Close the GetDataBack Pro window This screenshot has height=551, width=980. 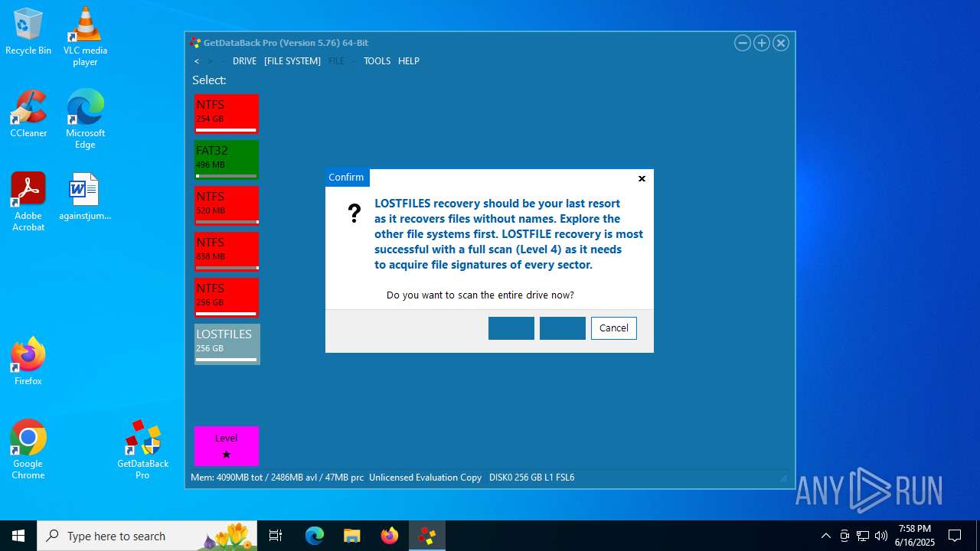click(781, 43)
